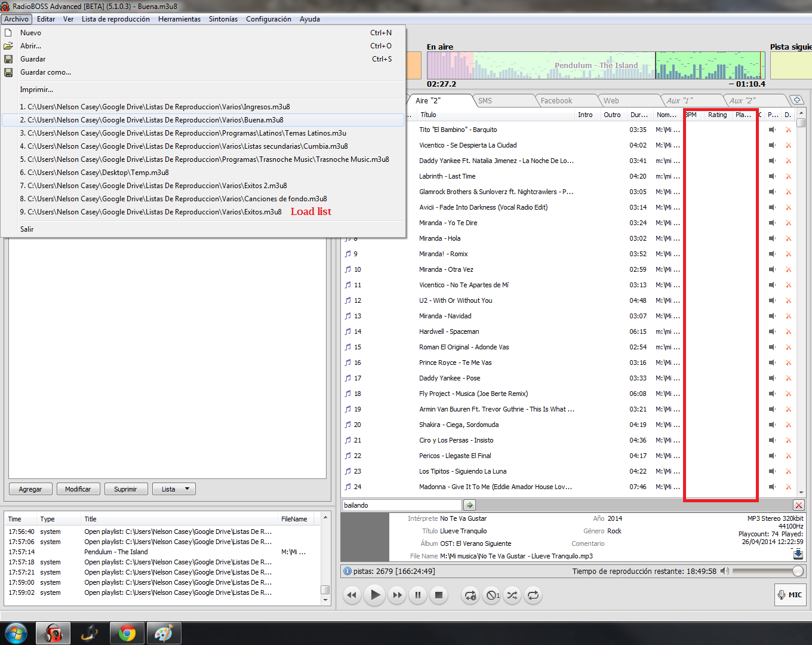Open recent playlist Trasnoche Music.m3u8
Viewport: 812px width, 645px height.
click(203, 159)
